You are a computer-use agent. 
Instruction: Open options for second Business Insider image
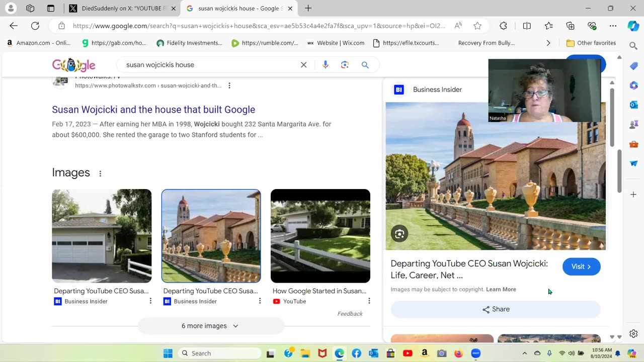coord(260,301)
